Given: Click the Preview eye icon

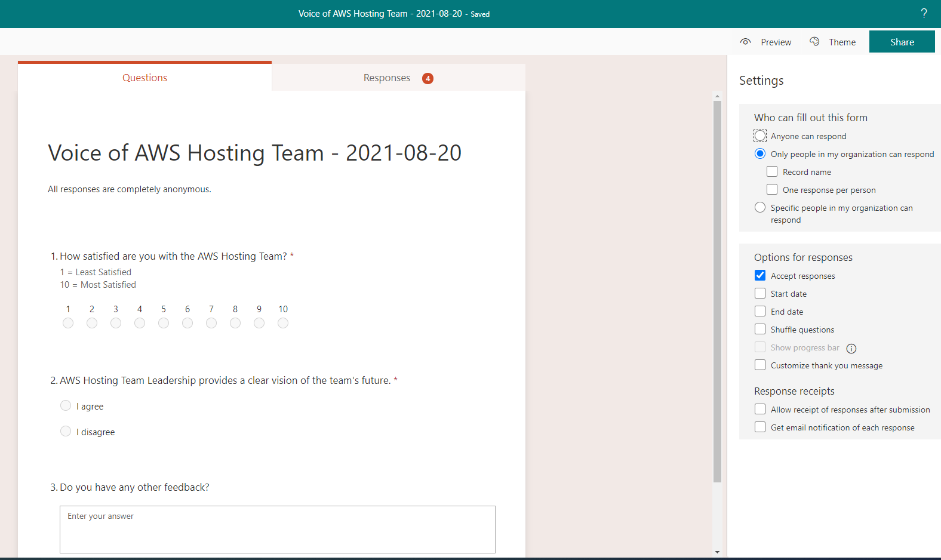Looking at the screenshot, I should [745, 42].
